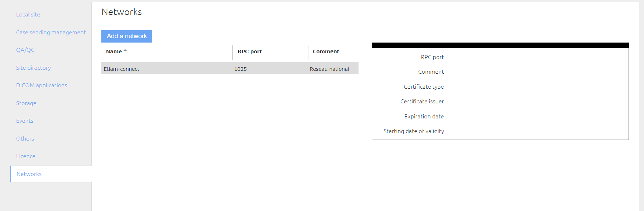
Task: Click the Networks page heading
Action: [122, 12]
